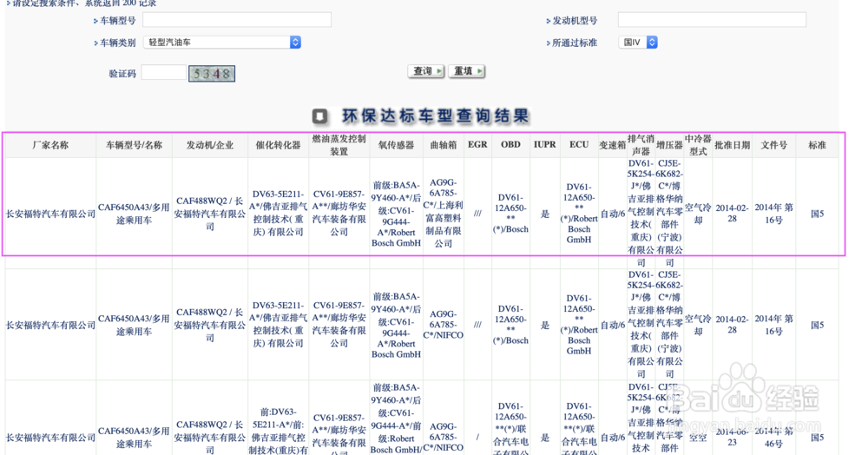The height and width of the screenshot is (455, 868).
Task: Open the 所通过标准 dropdown showing 国IV
Action: [638, 42]
